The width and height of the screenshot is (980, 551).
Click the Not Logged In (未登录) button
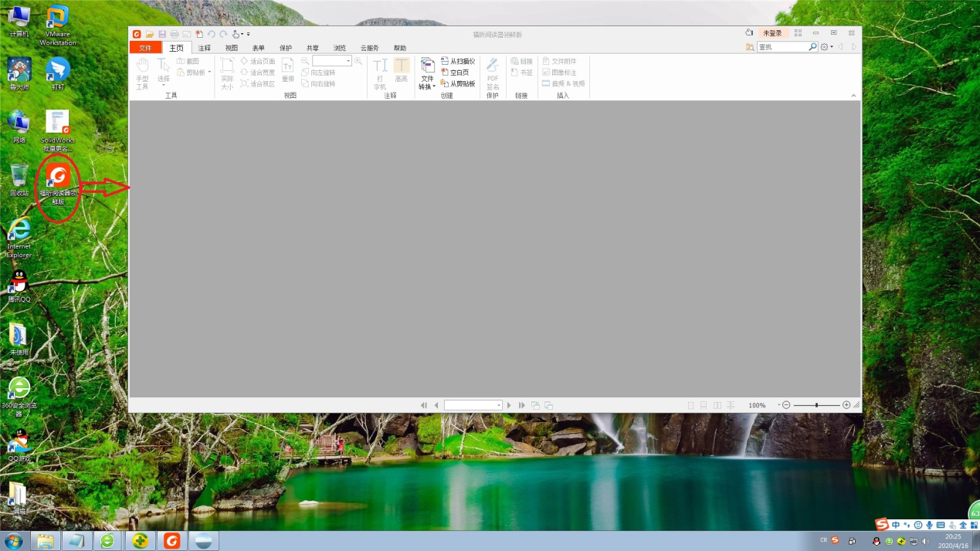tap(772, 33)
